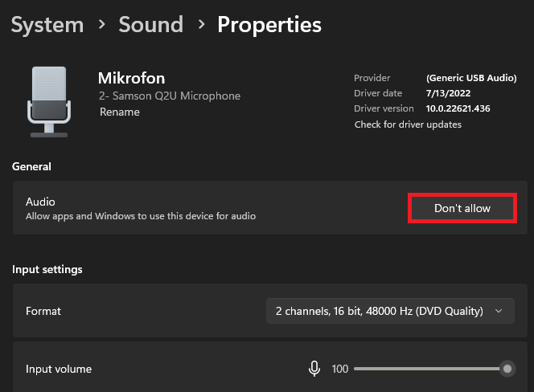Click the input volume value 100

(x=339, y=369)
